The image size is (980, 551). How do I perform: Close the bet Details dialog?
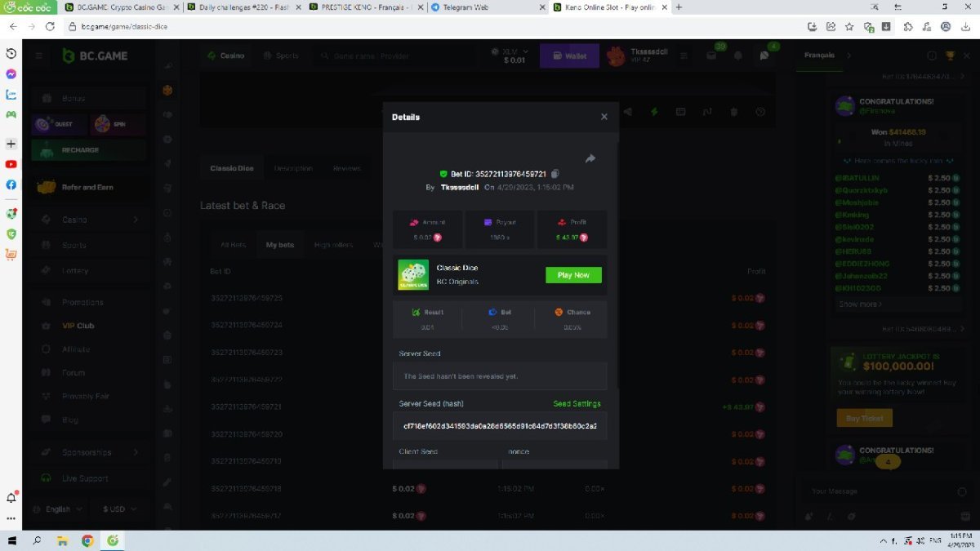click(604, 117)
